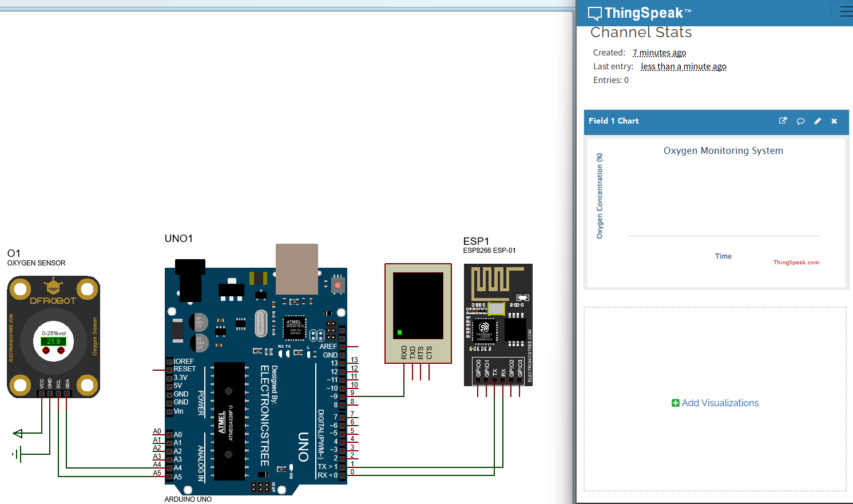The width and height of the screenshot is (853, 504).
Task: Click the oxygen sensor 21.9 value display
Action: (53, 342)
